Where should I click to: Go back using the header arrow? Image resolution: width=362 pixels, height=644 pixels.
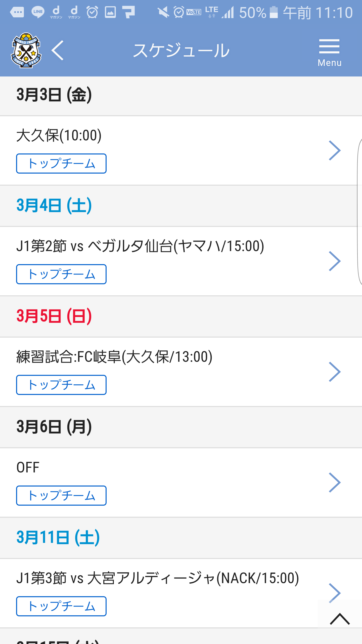click(x=58, y=50)
